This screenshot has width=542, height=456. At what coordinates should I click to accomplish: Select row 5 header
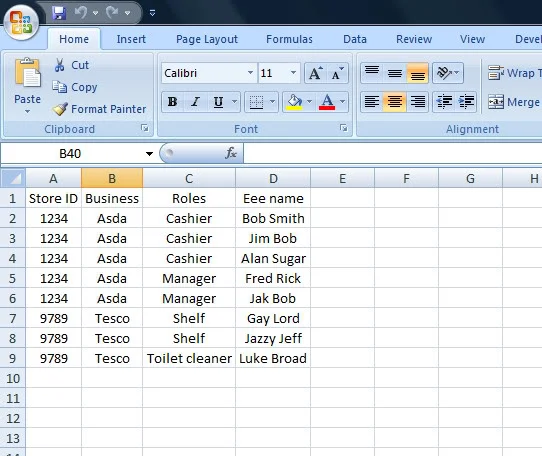[13, 278]
